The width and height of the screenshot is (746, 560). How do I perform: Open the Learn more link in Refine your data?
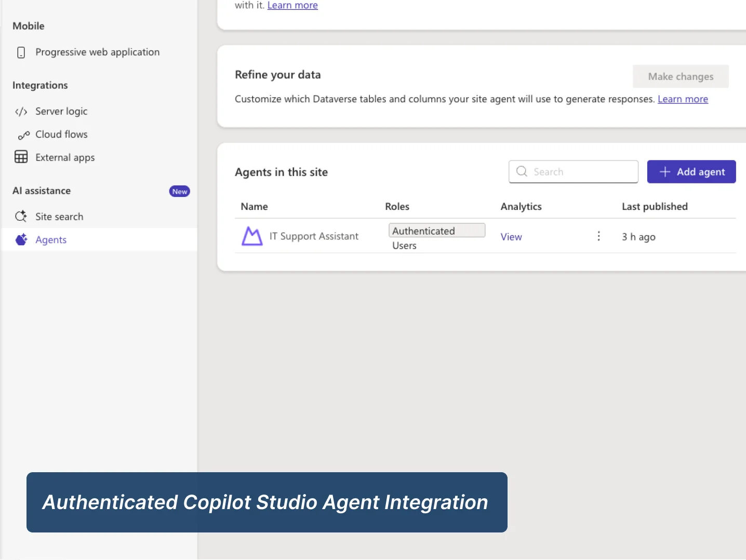point(683,99)
